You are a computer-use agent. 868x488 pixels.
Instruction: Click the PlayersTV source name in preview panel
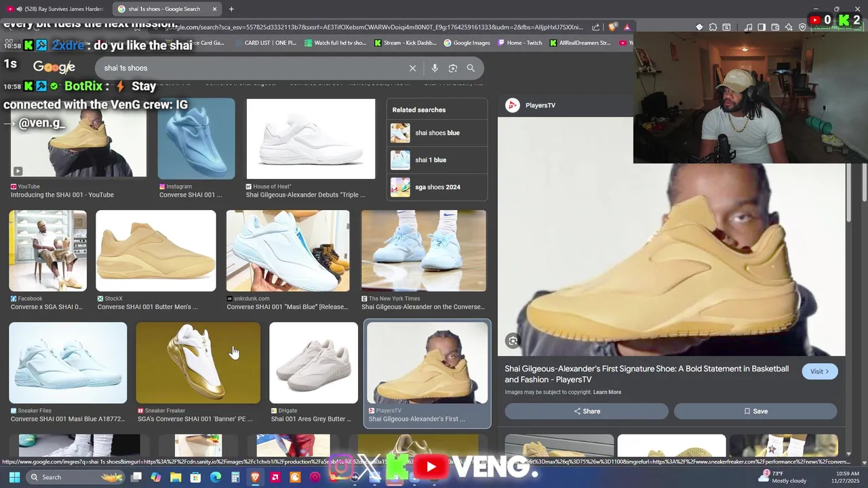540,105
